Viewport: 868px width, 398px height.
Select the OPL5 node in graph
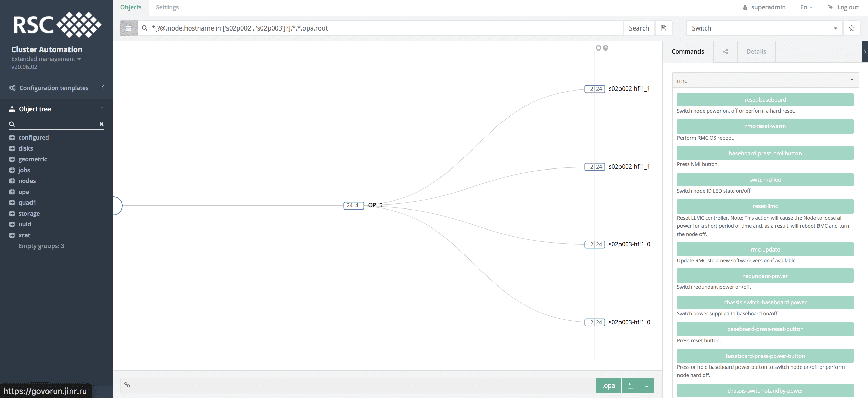375,205
